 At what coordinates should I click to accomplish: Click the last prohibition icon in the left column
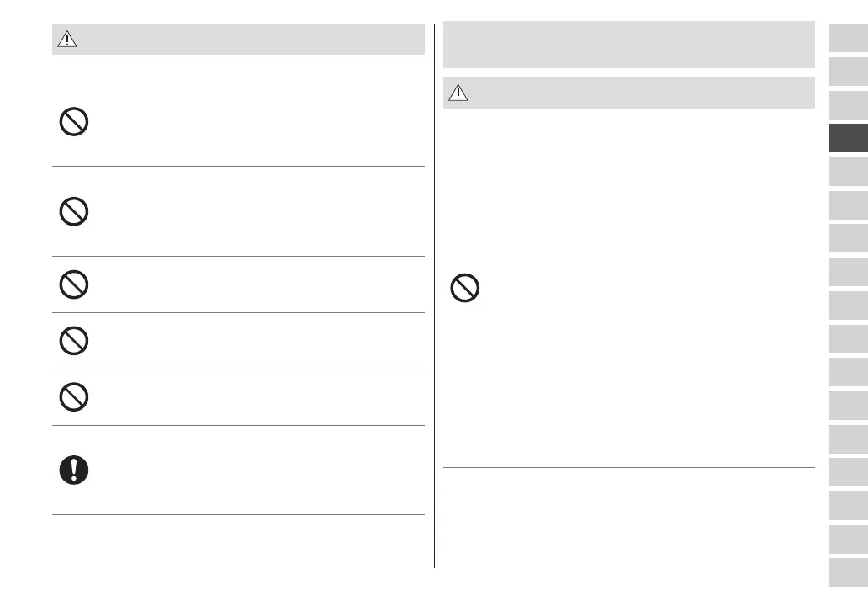[73, 396]
